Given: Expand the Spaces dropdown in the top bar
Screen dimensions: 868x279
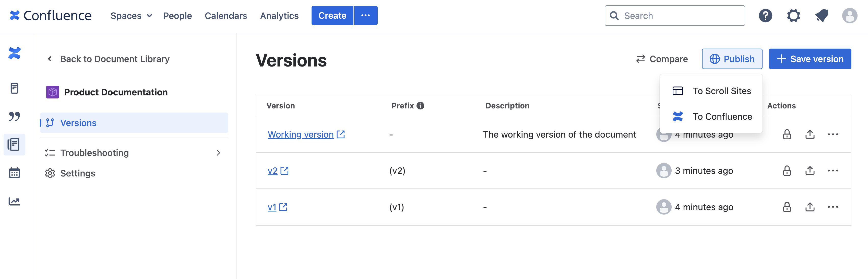Looking at the screenshot, I should (131, 16).
